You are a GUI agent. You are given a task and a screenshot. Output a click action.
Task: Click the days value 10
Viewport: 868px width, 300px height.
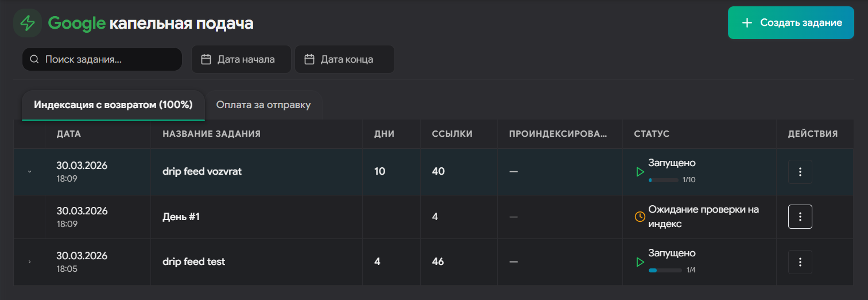[x=380, y=172]
